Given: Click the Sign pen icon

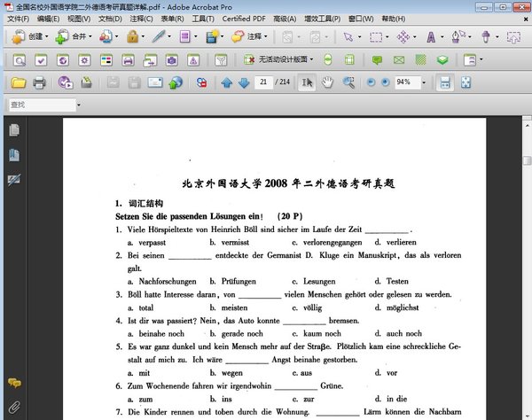Looking at the screenshot, I should (x=159, y=36).
